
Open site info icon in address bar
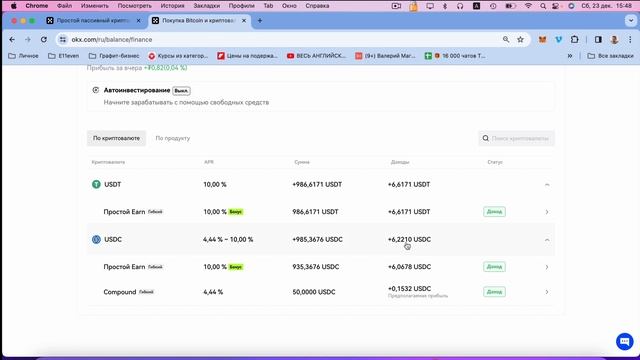pyautogui.click(x=62, y=40)
